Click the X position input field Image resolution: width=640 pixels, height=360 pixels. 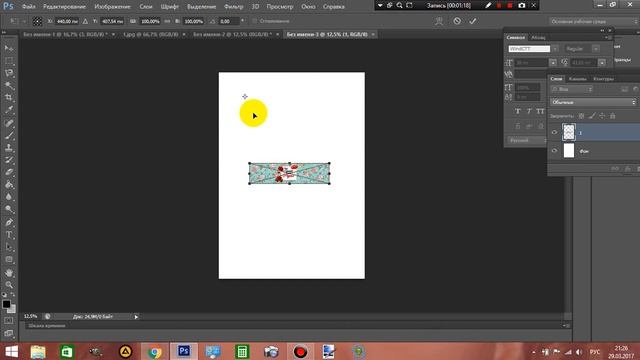(x=67, y=21)
